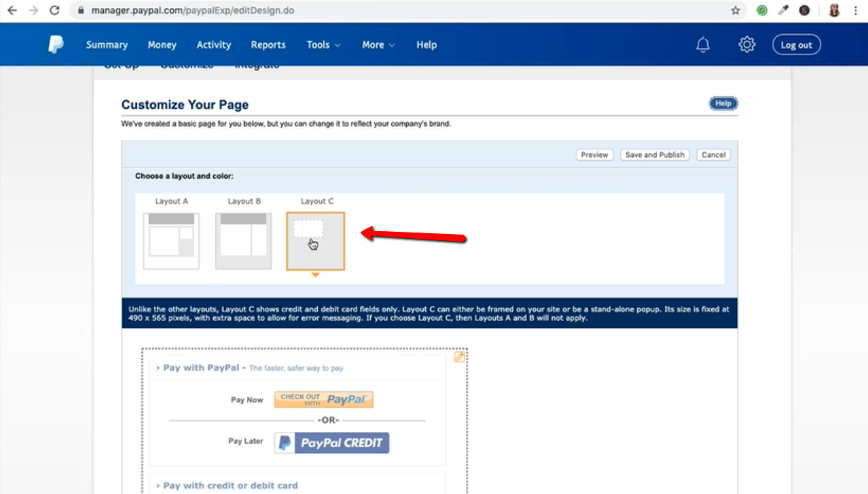The width and height of the screenshot is (868, 494).
Task: Open the Reports menu item
Action: click(268, 45)
